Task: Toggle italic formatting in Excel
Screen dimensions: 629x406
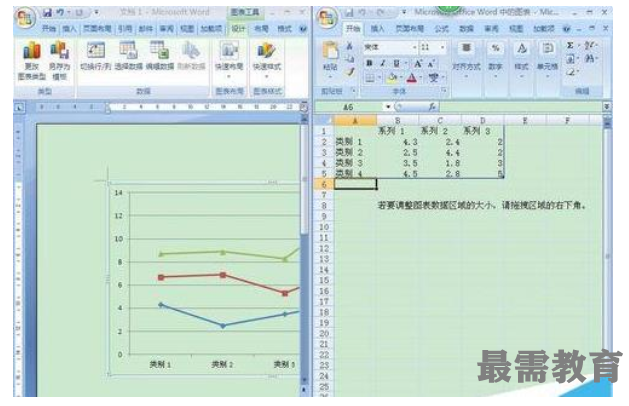Action: (x=383, y=63)
